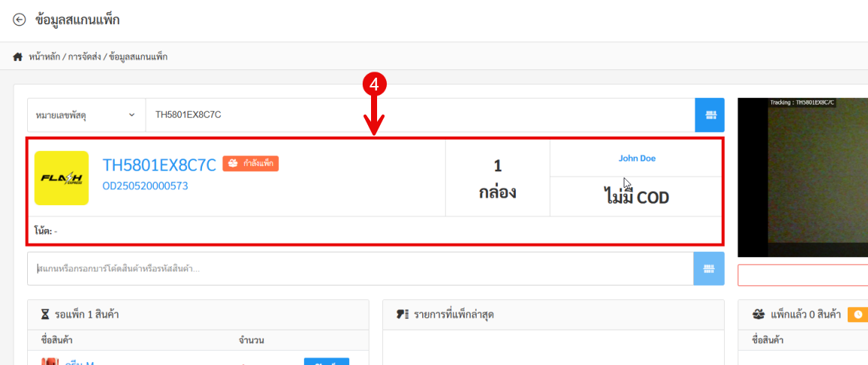
Task: Click การจัดส่ง in the breadcrumb
Action: click(84, 57)
